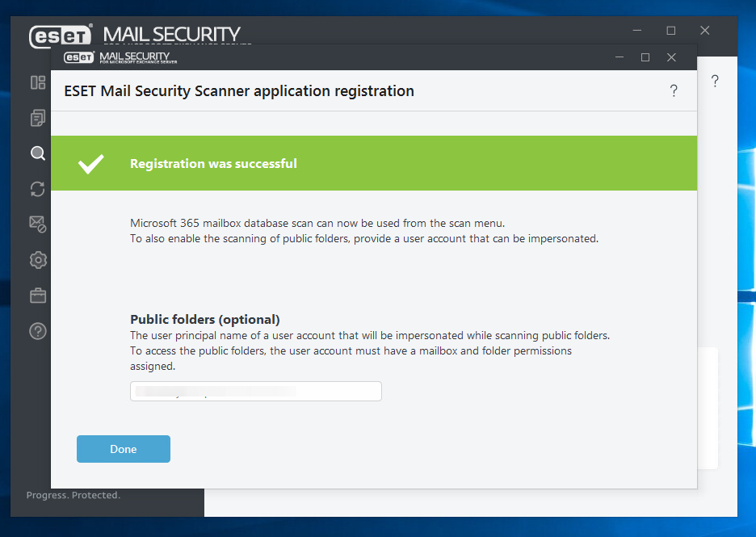Select the Scan magnifier sidebar icon
This screenshot has height=537, width=756.
pos(38,153)
